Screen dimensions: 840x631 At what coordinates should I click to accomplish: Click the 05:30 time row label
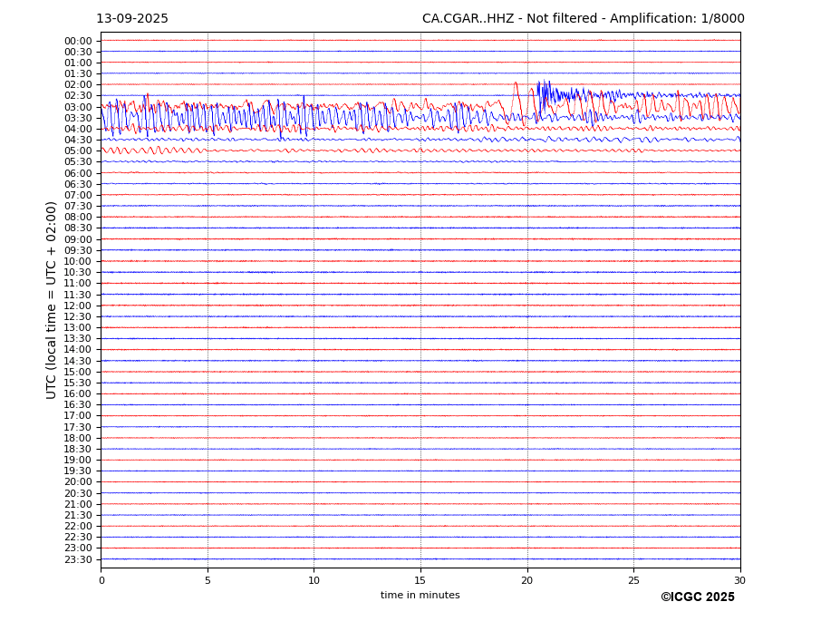[x=78, y=162]
